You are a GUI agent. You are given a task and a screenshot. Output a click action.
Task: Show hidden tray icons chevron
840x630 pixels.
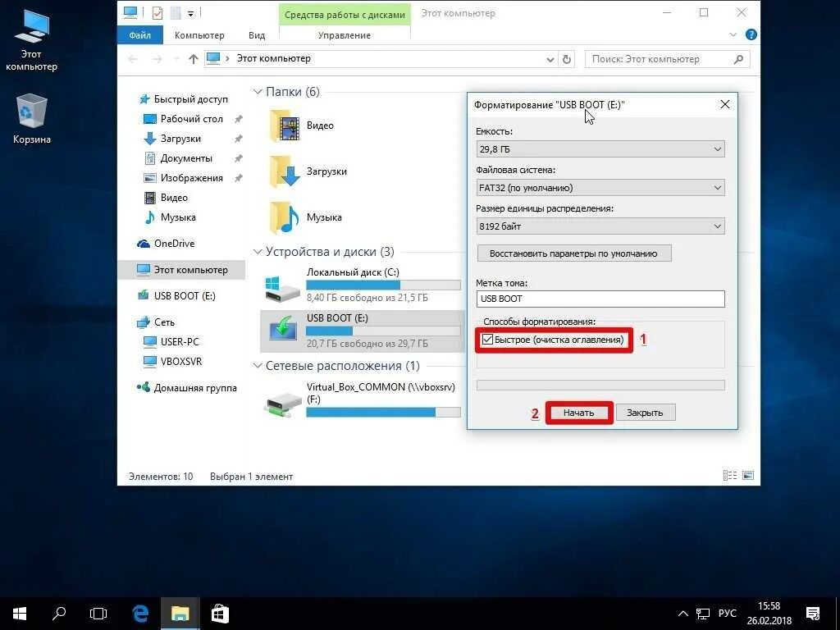(x=683, y=614)
